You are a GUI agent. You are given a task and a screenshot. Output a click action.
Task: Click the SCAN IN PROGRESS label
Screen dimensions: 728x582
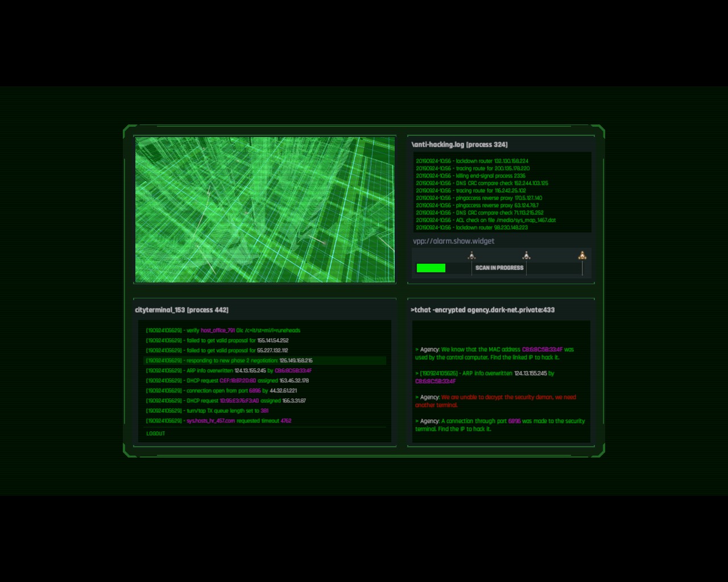pos(499,268)
